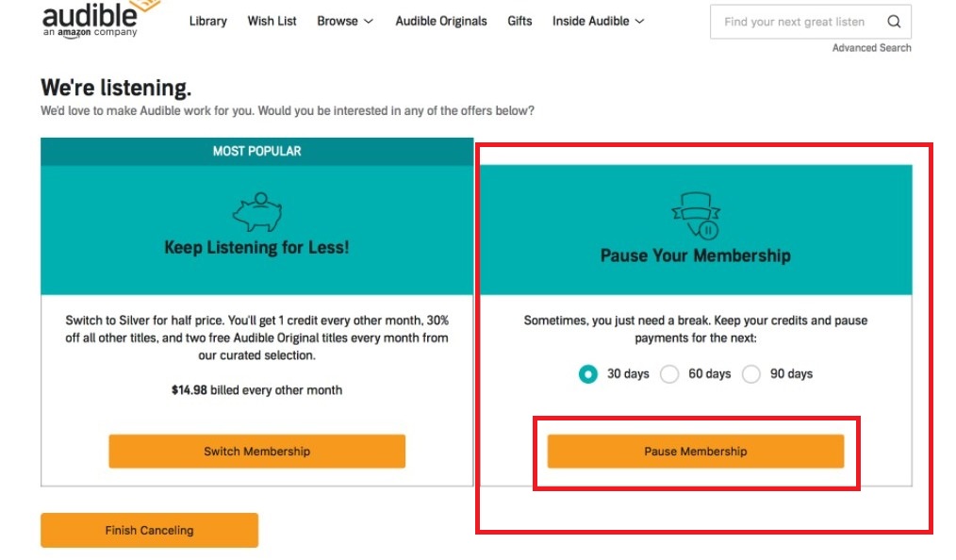Click the Switch Membership button
The width and height of the screenshot is (956, 560).
[256, 452]
